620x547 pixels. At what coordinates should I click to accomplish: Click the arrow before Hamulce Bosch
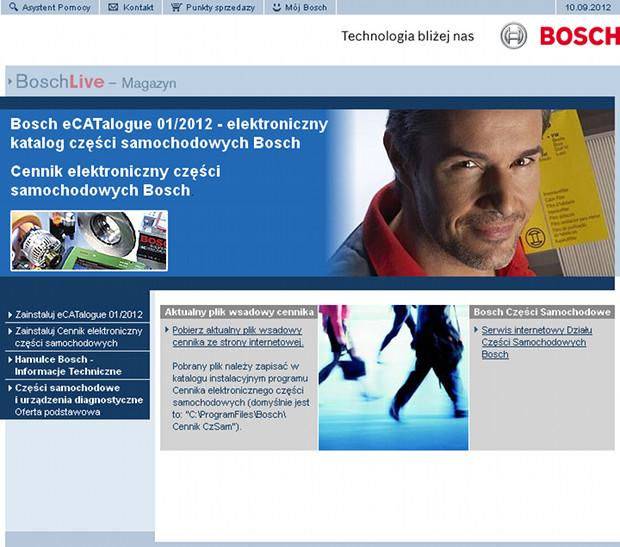pos(10,360)
